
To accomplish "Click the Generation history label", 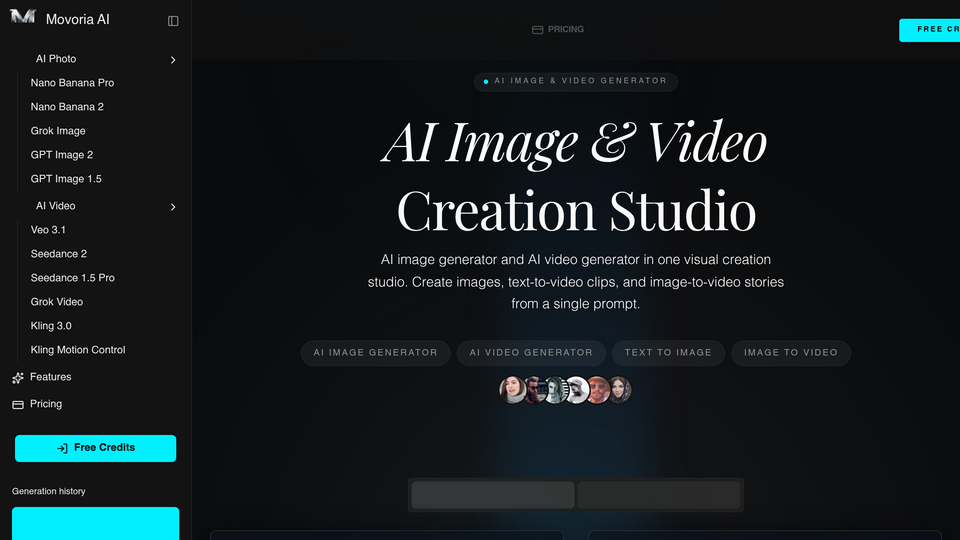I will tap(48, 491).
